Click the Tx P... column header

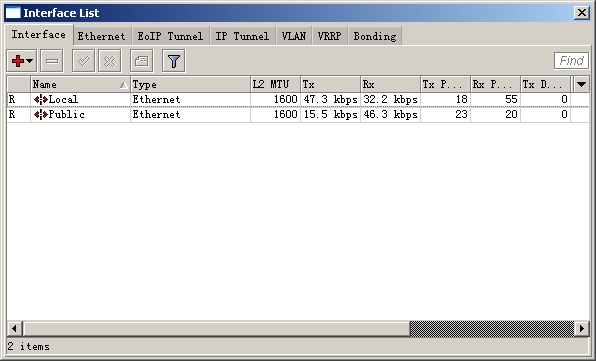click(445, 84)
